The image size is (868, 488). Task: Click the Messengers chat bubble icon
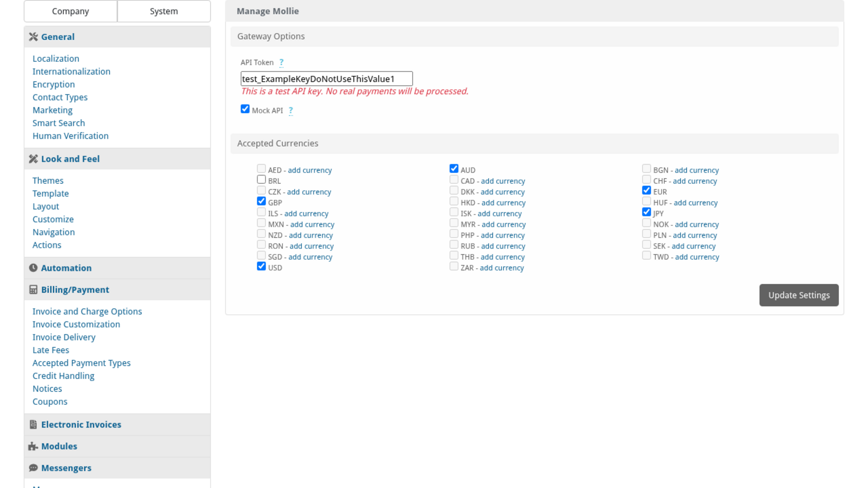pyautogui.click(x=33, y=468)
